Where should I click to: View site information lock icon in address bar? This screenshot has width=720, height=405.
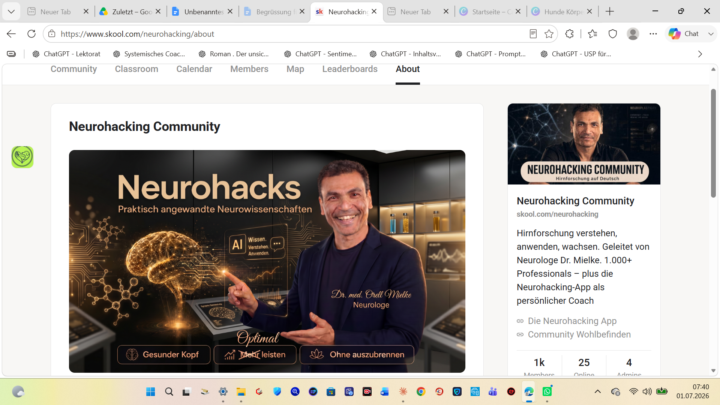point(52,34)
